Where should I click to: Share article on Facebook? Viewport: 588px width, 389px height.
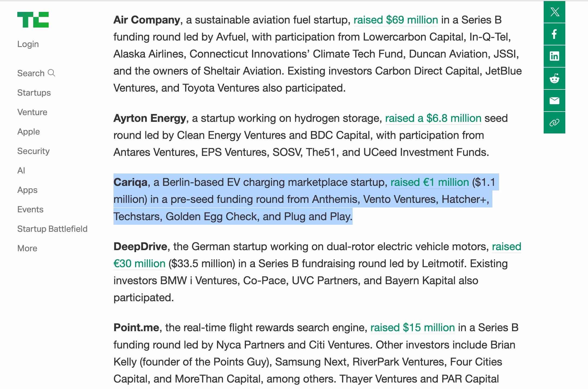pyautogui.click(x=554, y=34)
